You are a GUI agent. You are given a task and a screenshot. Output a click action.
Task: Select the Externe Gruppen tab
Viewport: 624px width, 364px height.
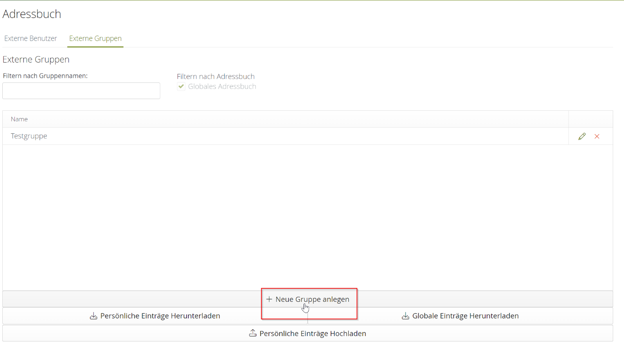[x=96, y=39]
